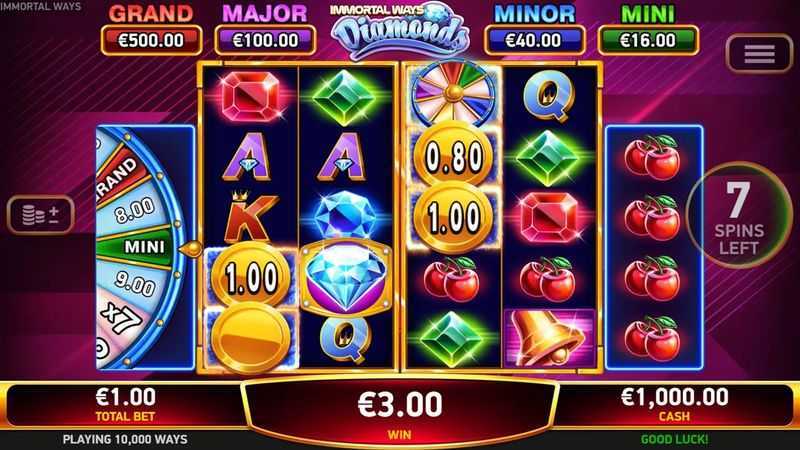Click the crowned K symbol
This screenshot has width=800, height=450.
(x=249, y=216)
